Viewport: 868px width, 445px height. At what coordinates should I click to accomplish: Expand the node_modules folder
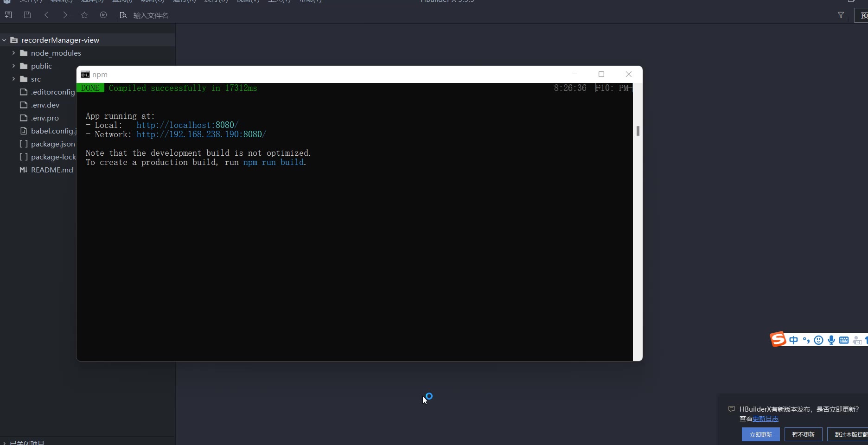point(13,53)
